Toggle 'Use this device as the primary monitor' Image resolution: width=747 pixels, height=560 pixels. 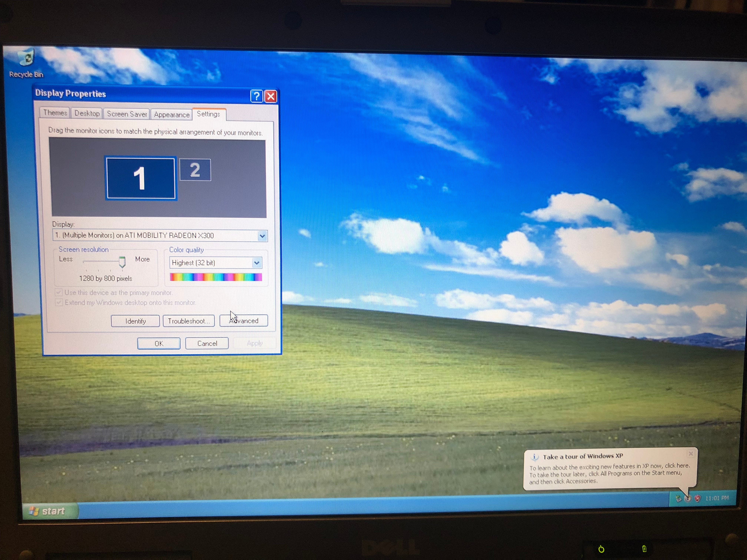point(59,292)
